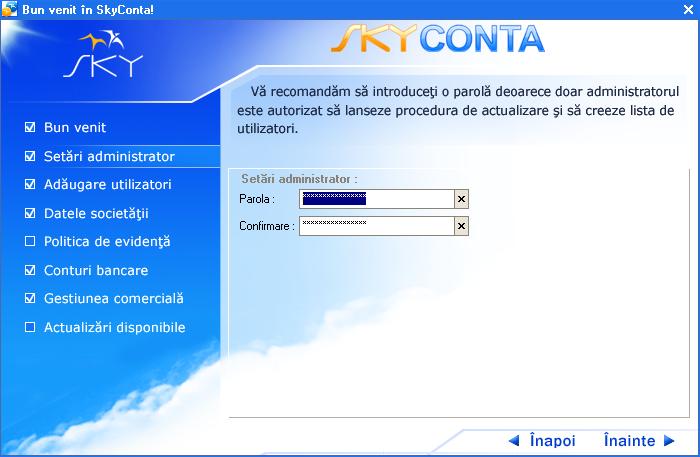Open the Gestiunea comercială step

[113, 298]
